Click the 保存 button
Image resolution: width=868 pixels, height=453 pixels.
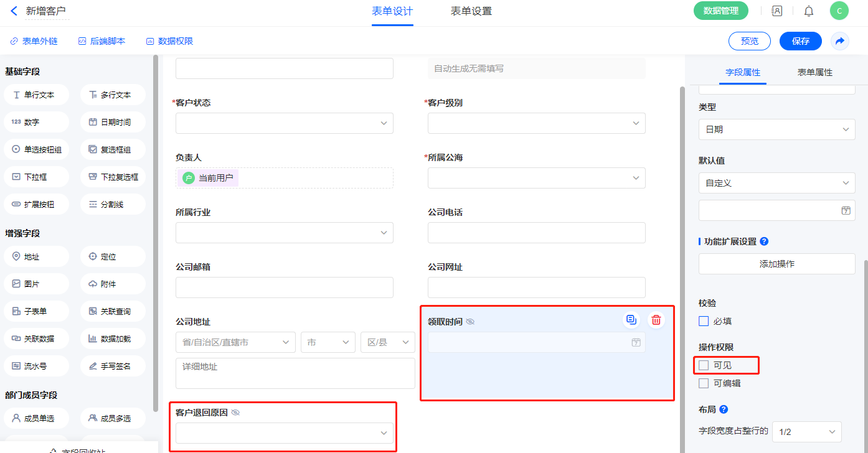(800, 41)
